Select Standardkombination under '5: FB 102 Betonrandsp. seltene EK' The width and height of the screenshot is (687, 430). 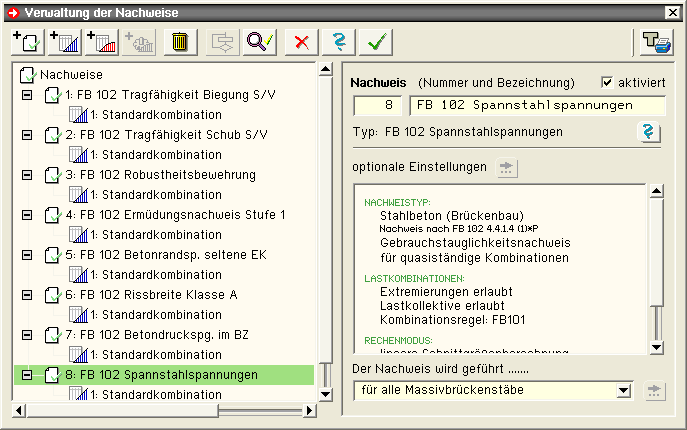click(156, 275)
